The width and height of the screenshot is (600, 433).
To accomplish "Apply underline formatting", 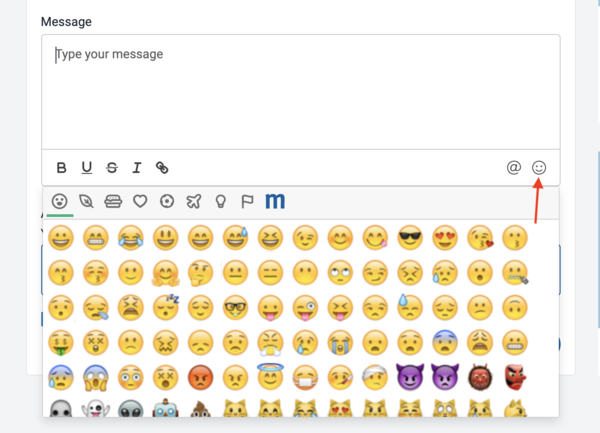I will click(87, 168).
